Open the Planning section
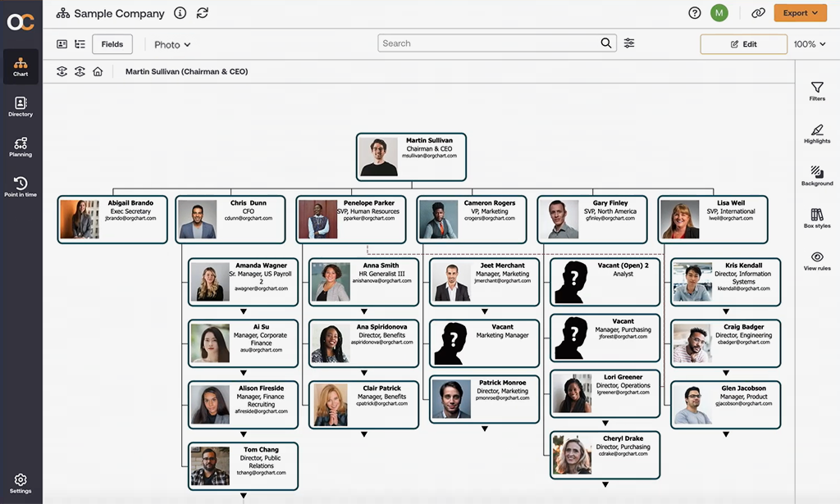Image resolution: width=840 pixels, height=504 pixels. (x=21, y=148)
